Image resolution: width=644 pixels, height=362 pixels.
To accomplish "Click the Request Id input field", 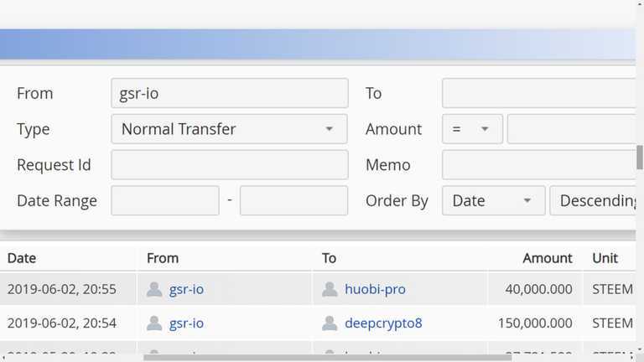I will [229, 165].
